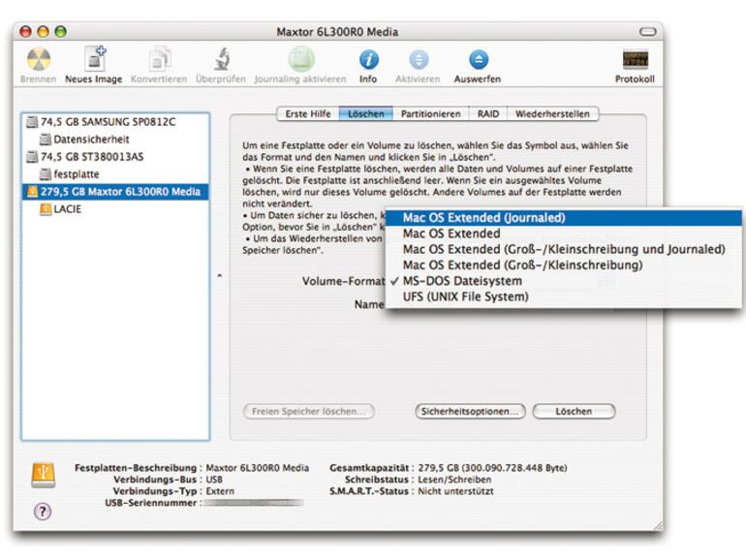Choose Mac OS Extended (Groß-/Kleinschreibung) only
This screenshot has width=746, height=560.
(563, 265)
